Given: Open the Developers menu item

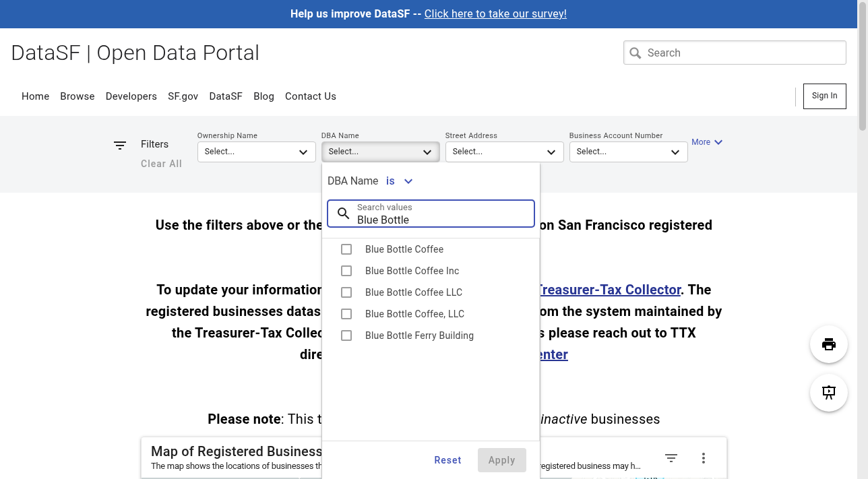Looking at the screenshot, I should click(x=131, y=96).
